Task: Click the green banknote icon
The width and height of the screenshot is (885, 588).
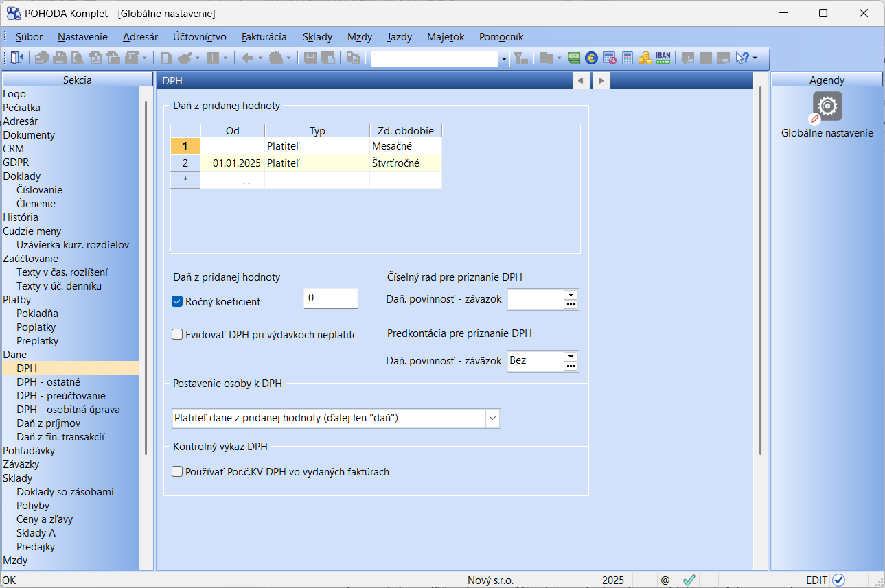Action: tap(573, 58)
